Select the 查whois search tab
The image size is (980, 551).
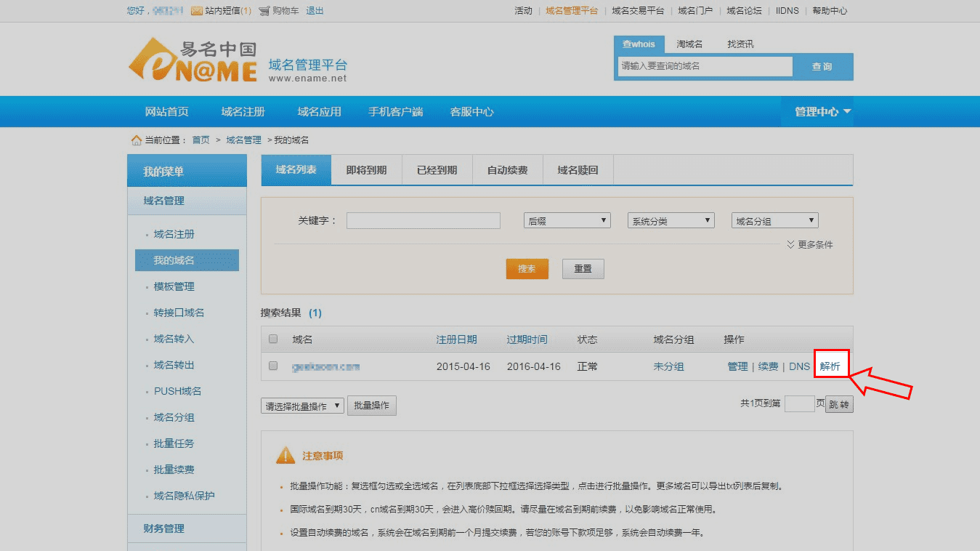pyautogui.click(x=639, y=44)
